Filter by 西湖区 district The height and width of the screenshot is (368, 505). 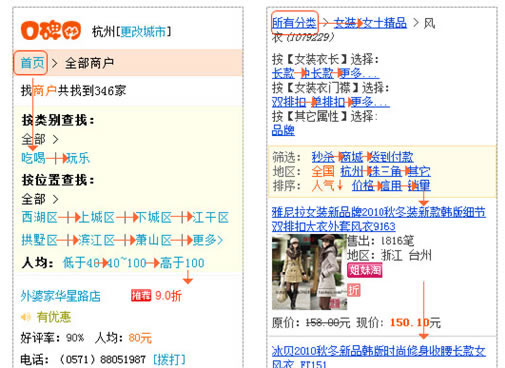coord(40,217)
